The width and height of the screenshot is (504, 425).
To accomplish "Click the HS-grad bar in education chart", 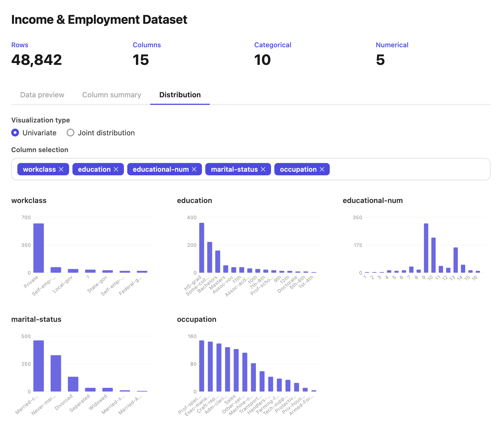I will (202, 248).
